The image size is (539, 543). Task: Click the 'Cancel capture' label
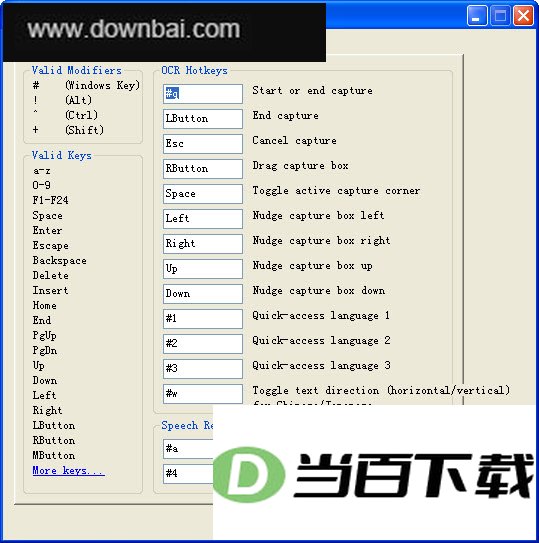(x=294, y=141)
